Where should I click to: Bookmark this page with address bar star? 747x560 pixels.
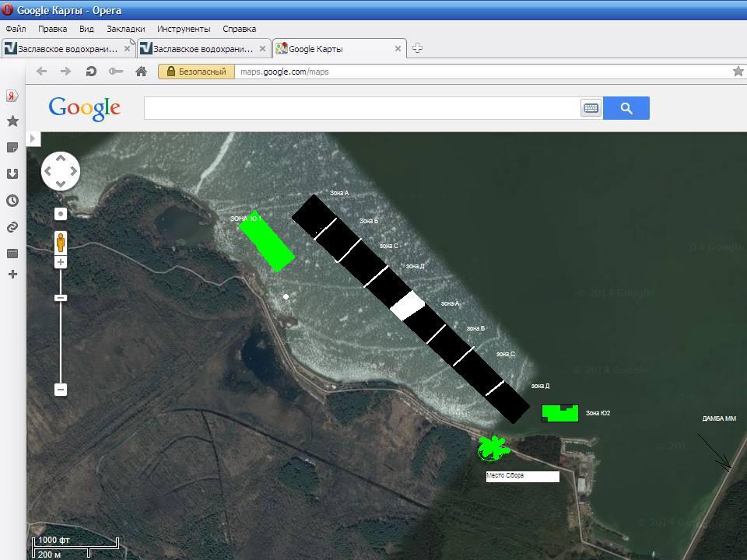738,72
